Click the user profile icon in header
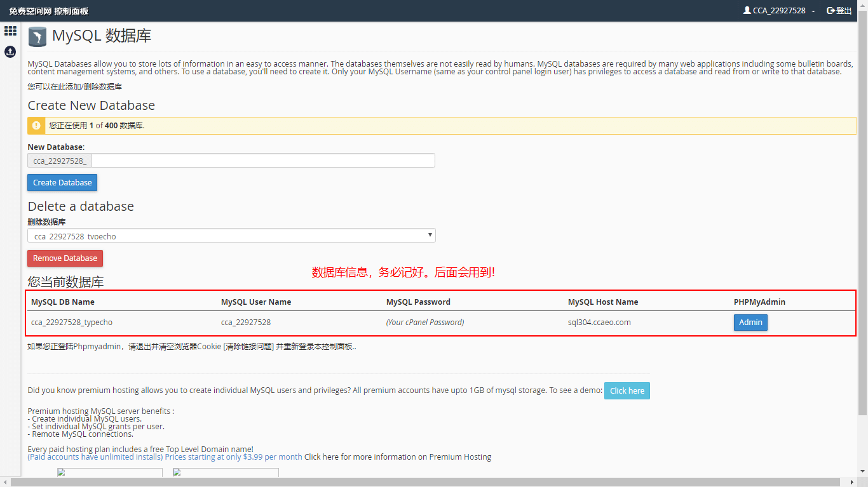Screen dimensions: 868x487 (x=747, y=10)
